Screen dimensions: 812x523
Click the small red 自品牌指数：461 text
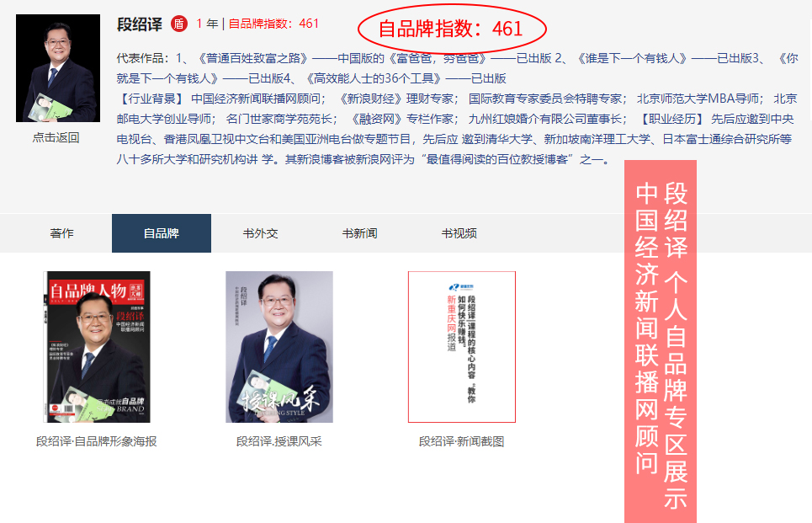click(x=273, y=24)
